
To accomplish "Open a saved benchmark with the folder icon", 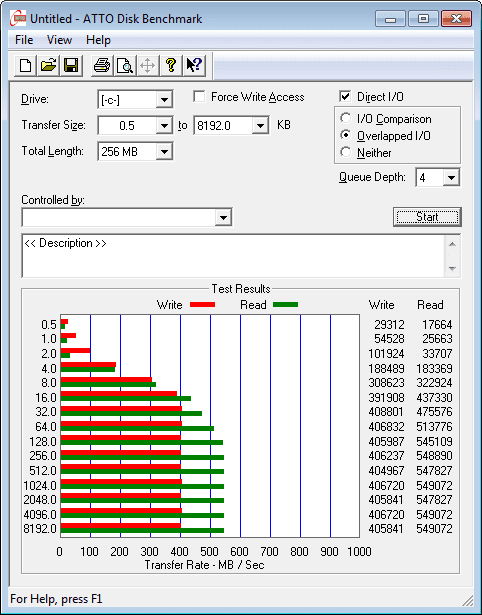I will pyautogui.click(x=48, y=66).
